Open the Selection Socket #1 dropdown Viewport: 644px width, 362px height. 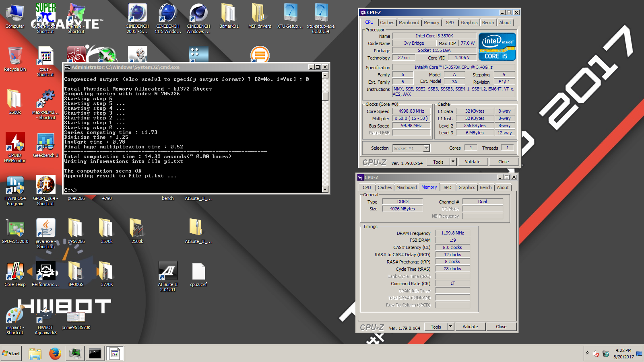click(x=411, y=148)
